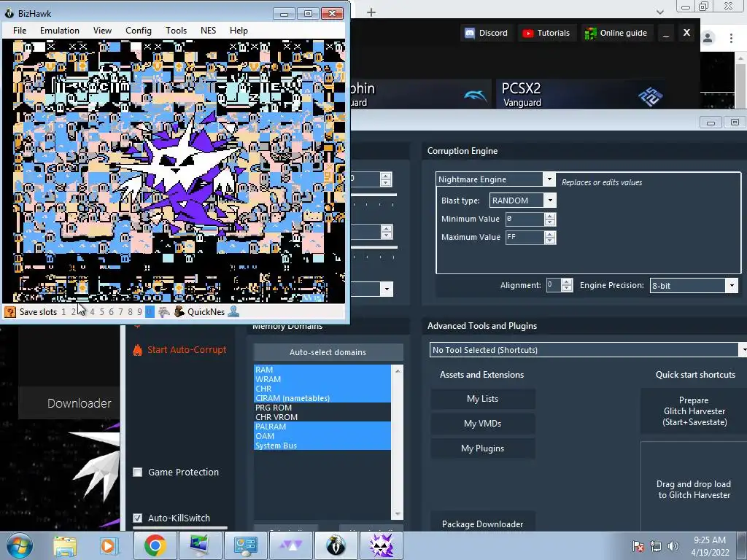Click the purple triangles taskbar icon
The image size is (747, 560).
click(290, 545)
